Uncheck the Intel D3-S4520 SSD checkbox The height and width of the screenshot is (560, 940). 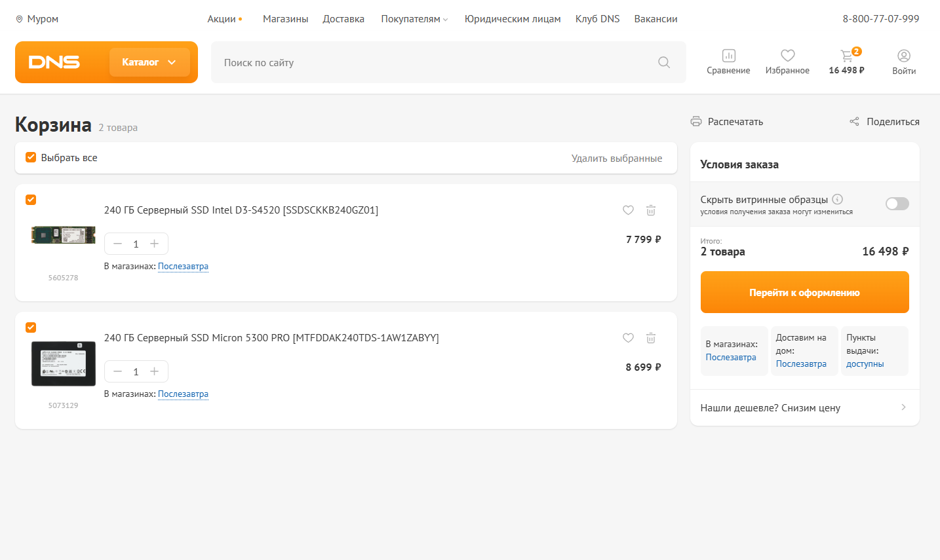31,200
